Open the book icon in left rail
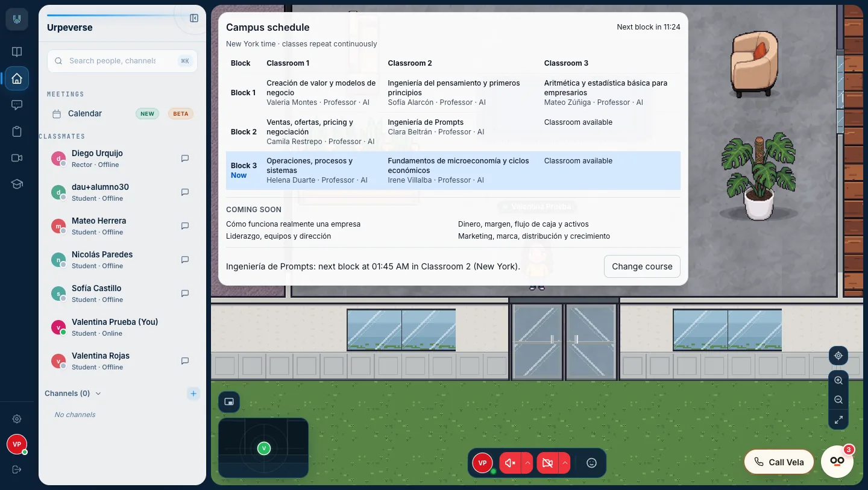 click(17, 52)
